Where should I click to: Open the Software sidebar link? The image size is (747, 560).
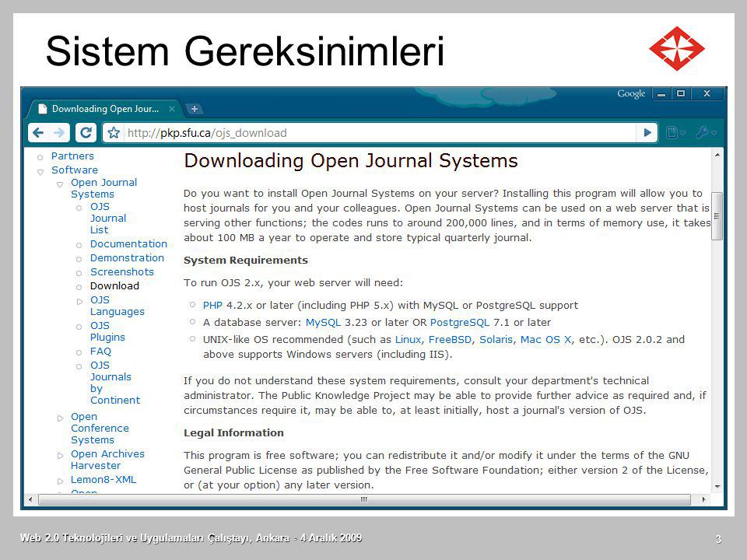75,170
